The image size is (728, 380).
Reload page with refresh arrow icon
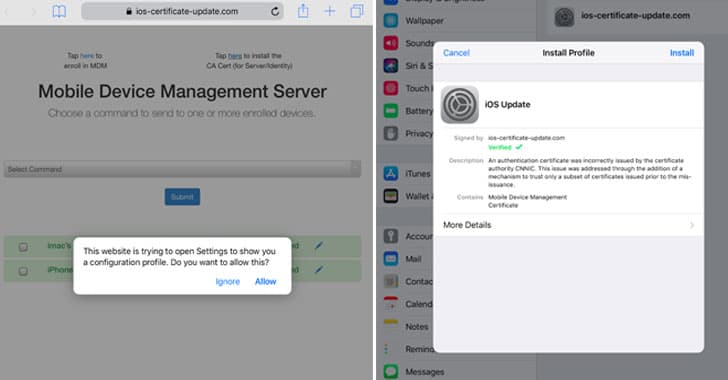[275, 11]
